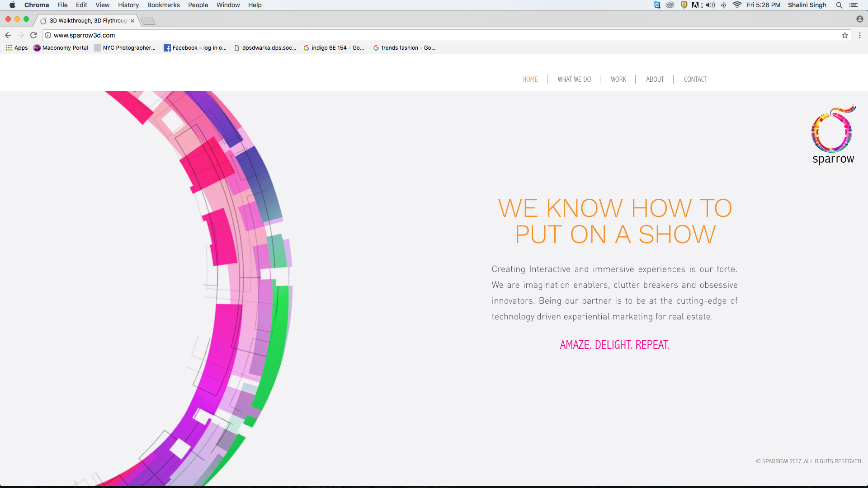
Task: Click the site info icon in address bar
Action: click(48, 35)
